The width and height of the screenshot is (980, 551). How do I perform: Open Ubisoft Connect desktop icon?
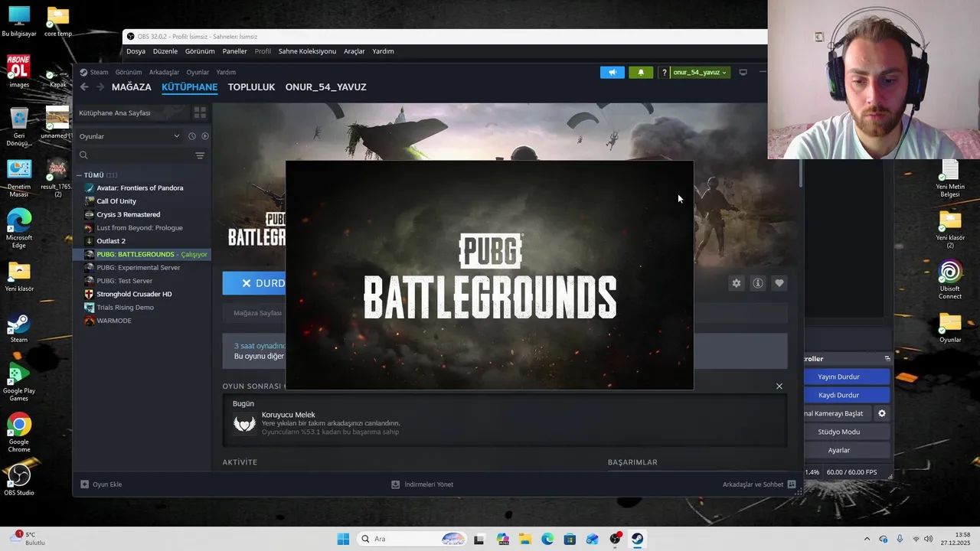[950, 280]
